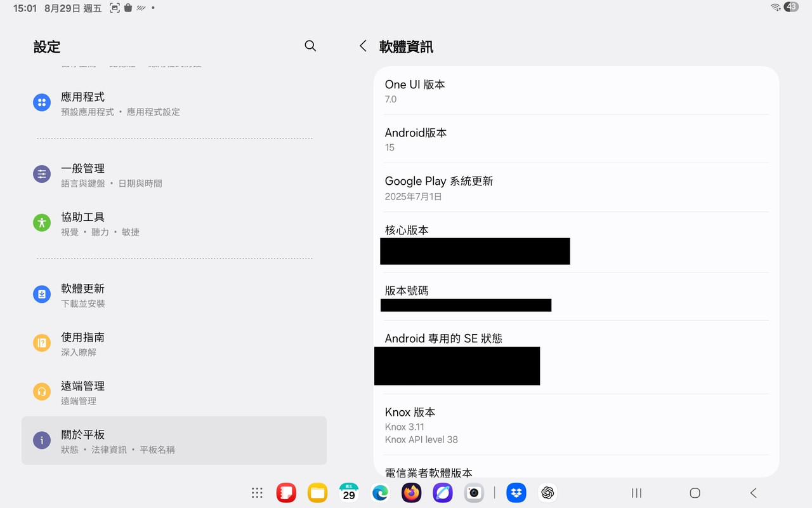This screenshot has width=812, height=508.
Task: Launch the red notes app in taskbar
Action: coord(287,493)
